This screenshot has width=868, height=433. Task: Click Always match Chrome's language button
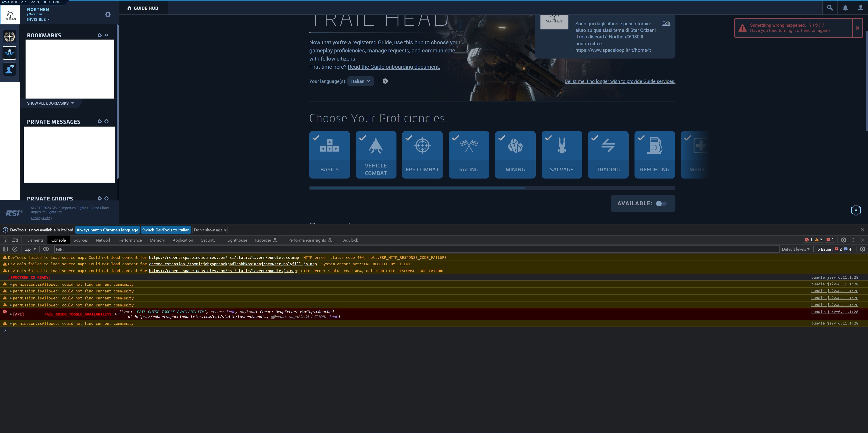[x=107, y=230]
